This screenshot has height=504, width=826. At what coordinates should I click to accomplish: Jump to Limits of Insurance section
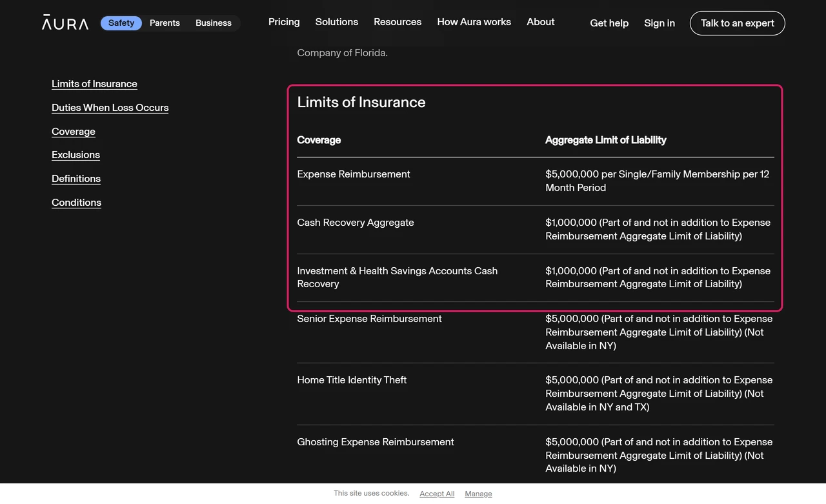[x=94, y=84]
